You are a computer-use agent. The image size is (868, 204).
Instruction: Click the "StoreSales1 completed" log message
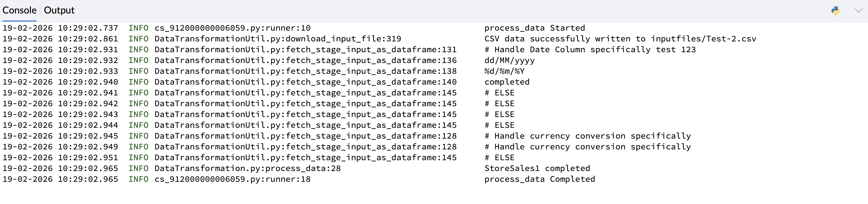pos(537,168)
